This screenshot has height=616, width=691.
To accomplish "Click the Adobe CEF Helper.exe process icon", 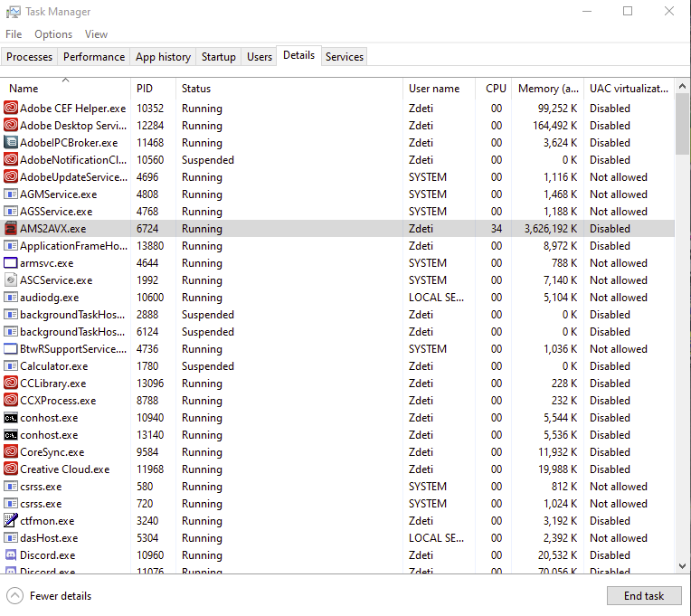I will click(11, 108).
